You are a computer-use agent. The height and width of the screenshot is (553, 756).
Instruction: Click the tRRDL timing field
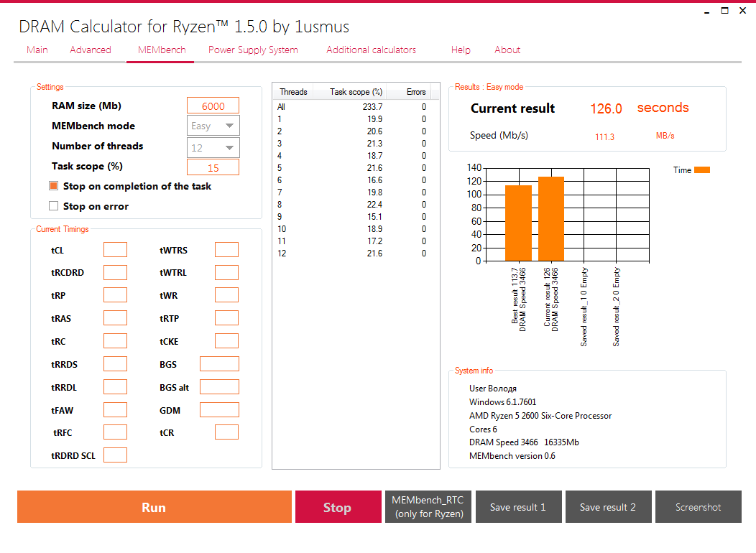coord(115,387)
